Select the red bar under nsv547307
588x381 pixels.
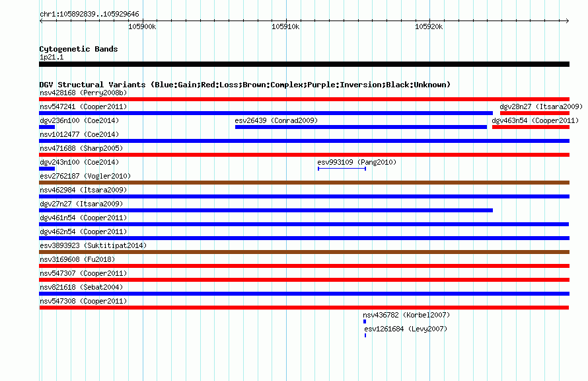[304, 280]
